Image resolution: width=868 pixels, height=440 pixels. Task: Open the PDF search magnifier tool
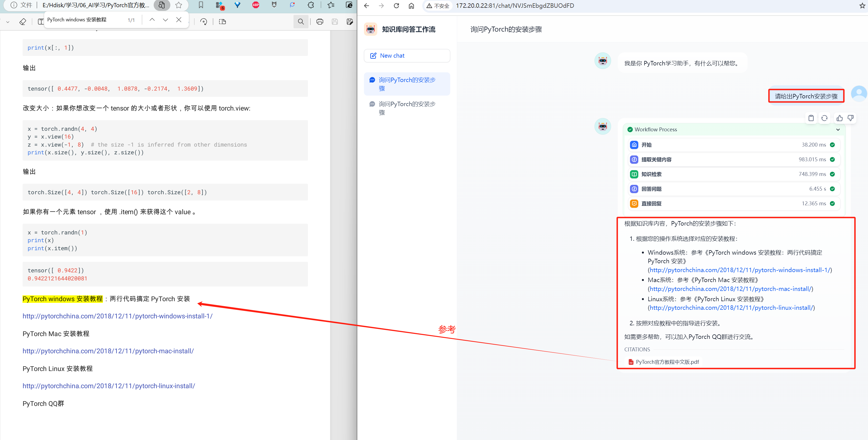point(300,22)
